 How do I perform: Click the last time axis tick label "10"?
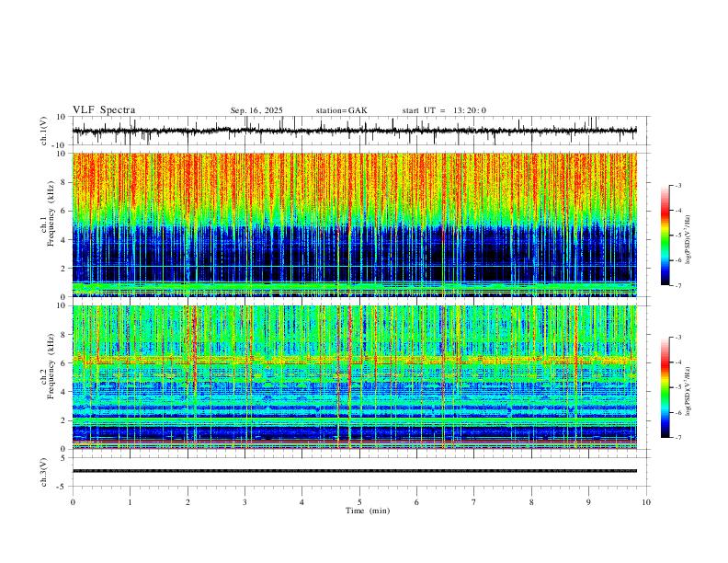(x=646, y=502)
